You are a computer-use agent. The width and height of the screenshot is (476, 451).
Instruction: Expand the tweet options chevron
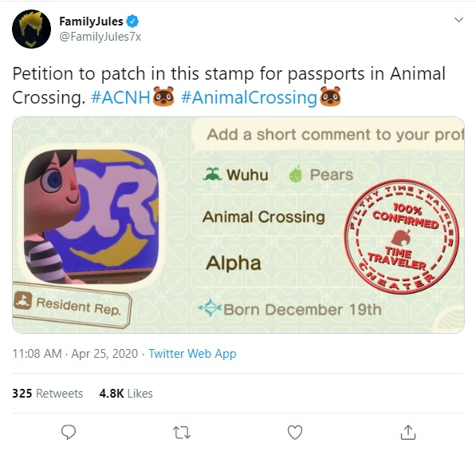(x=458, y=20)
